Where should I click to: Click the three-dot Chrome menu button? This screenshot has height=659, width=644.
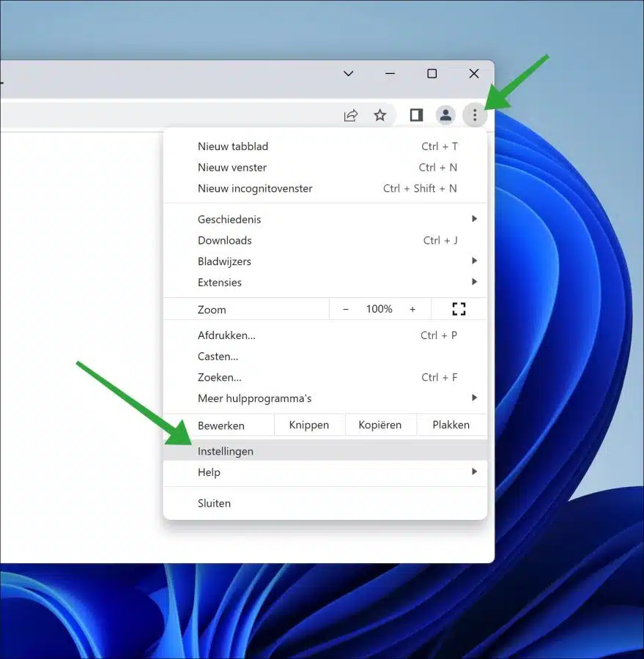click(475, 115)
